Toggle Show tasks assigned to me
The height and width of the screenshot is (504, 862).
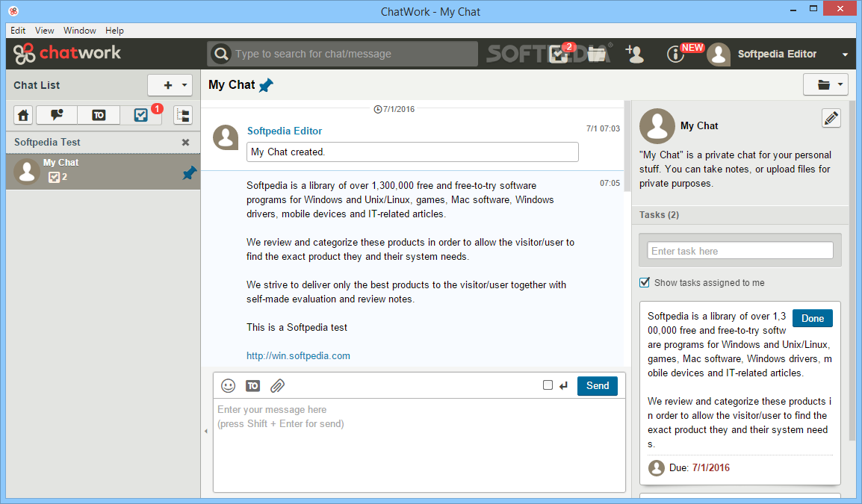coord(645,282)
